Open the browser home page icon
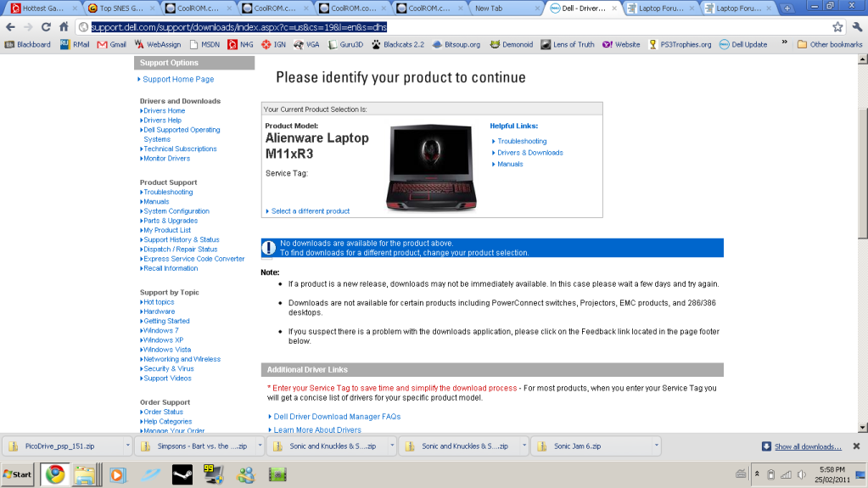Viewport: 868px width, 488px height. (64, 26)
